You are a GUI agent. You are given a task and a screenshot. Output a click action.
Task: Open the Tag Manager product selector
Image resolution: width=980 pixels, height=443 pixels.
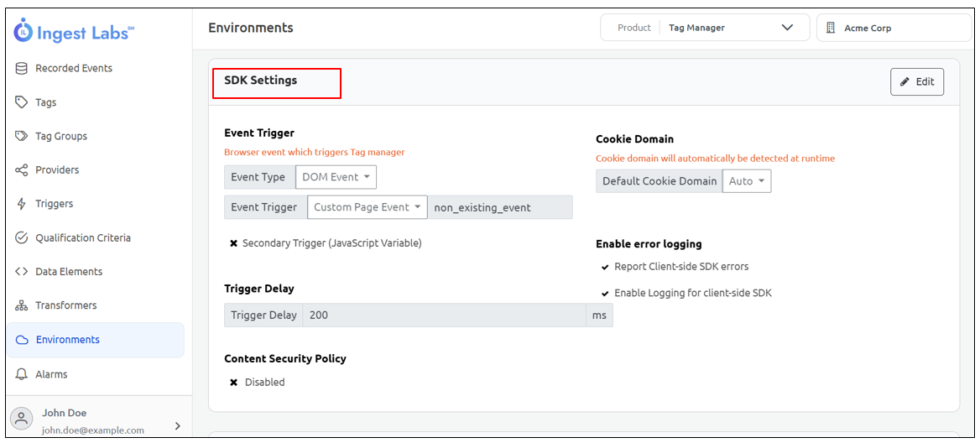pyautogui.click(x=705, y=28)
